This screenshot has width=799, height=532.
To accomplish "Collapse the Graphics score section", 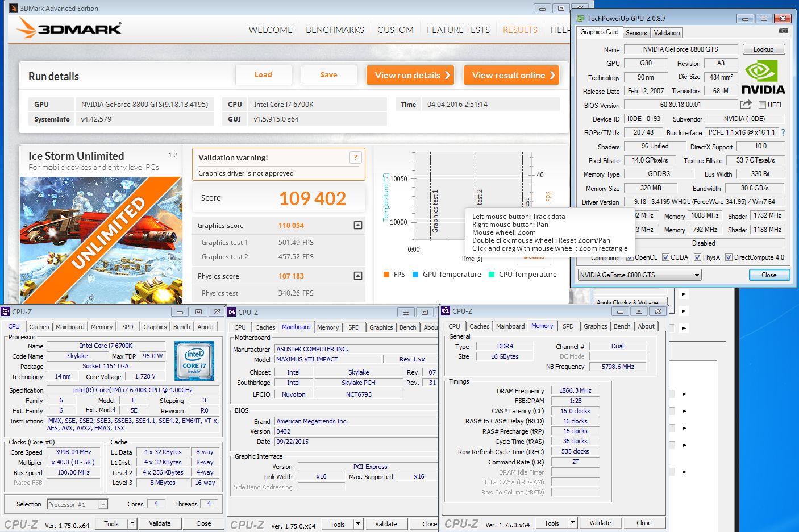I will click(x=358, y=225).
